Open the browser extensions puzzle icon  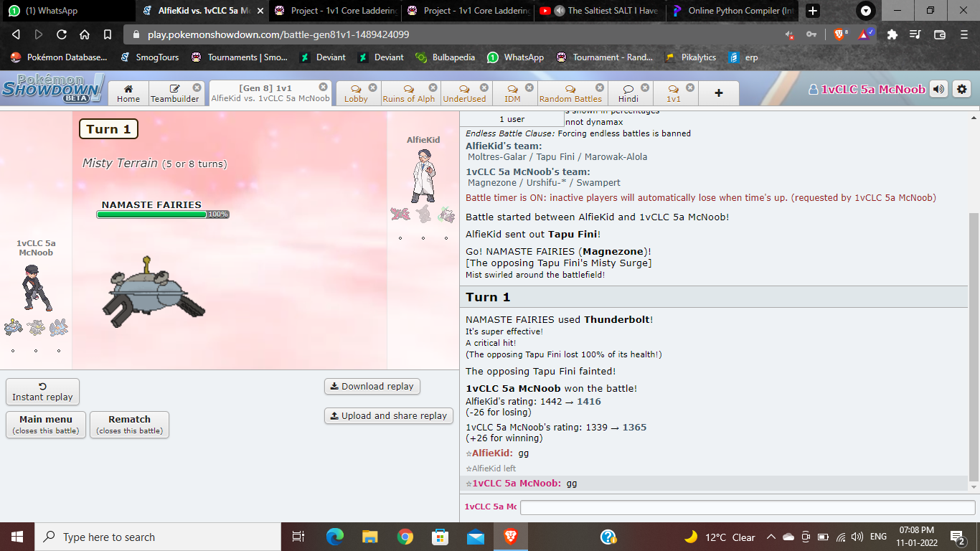pos(892,34)
